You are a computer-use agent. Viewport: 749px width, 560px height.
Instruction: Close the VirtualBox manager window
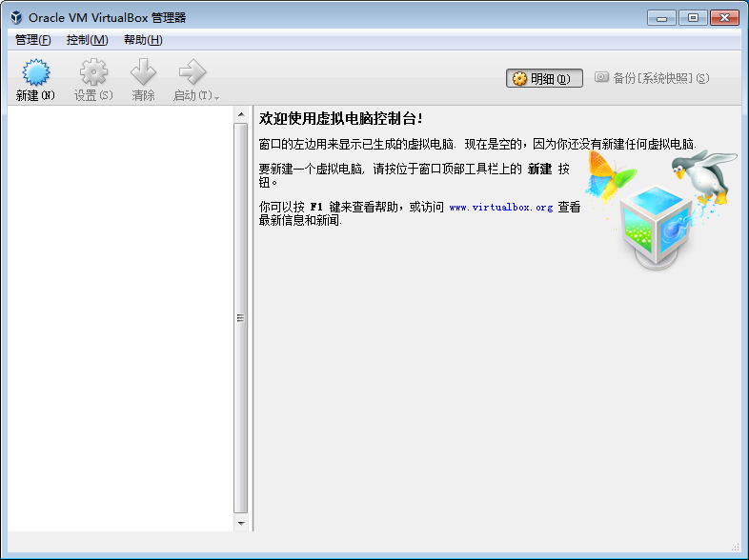(x=724, y=18)
